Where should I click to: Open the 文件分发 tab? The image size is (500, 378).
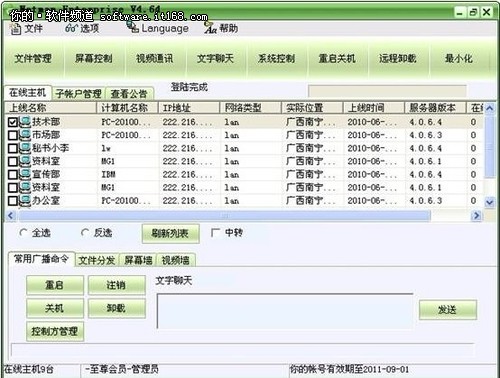point(97,260)
